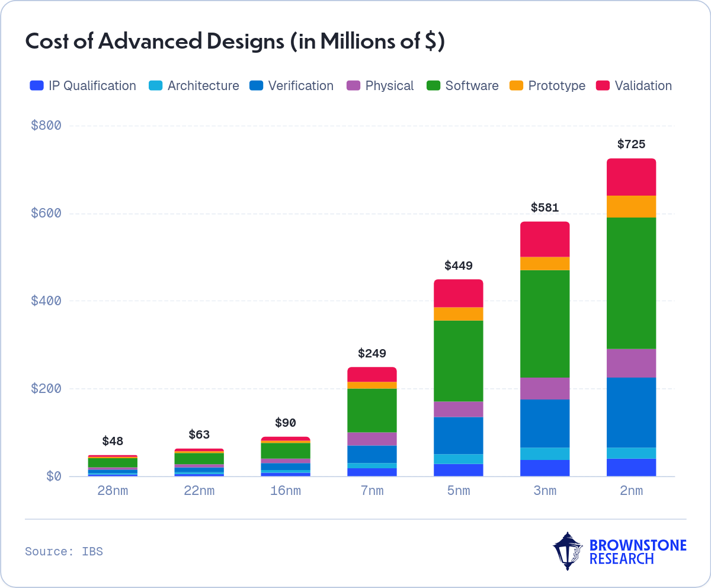Click the purple Physical segment of the 7nm bar

pyautogui.click(x=372, y=439)
